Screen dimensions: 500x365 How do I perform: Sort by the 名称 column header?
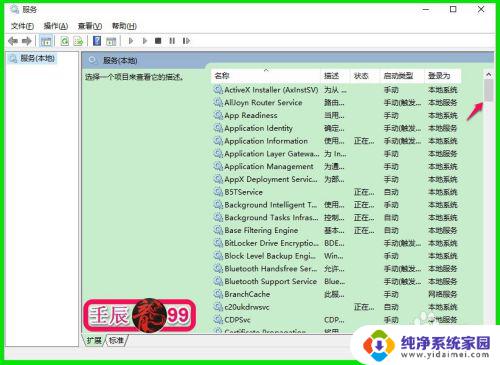(x=266, y=76)
